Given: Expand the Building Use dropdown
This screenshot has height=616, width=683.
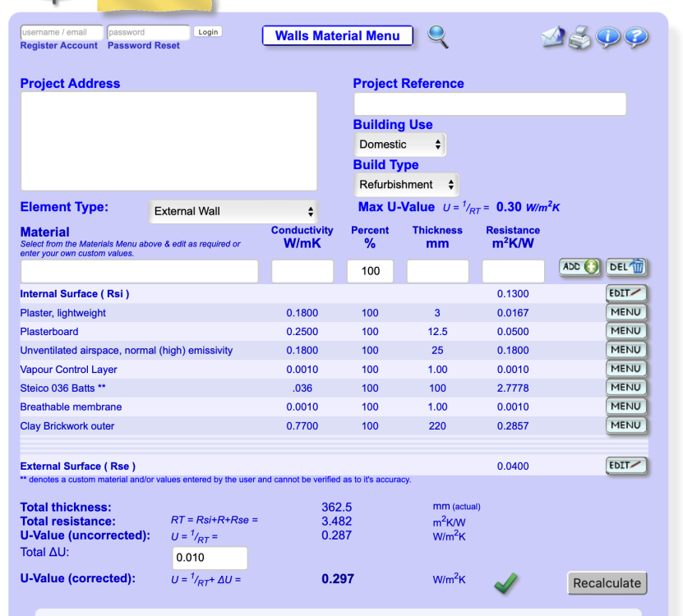Looking at the screenshot, I should click(x=400, y=145).
